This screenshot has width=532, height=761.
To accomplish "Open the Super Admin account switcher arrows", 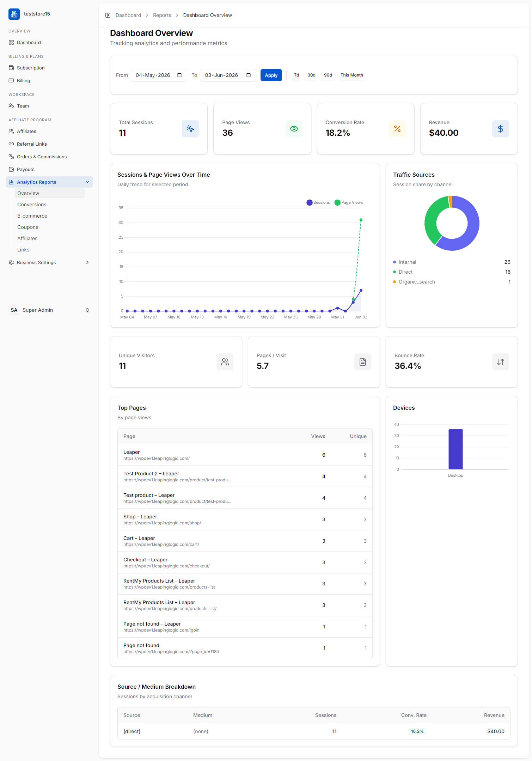I will click(x=87, y=310).
